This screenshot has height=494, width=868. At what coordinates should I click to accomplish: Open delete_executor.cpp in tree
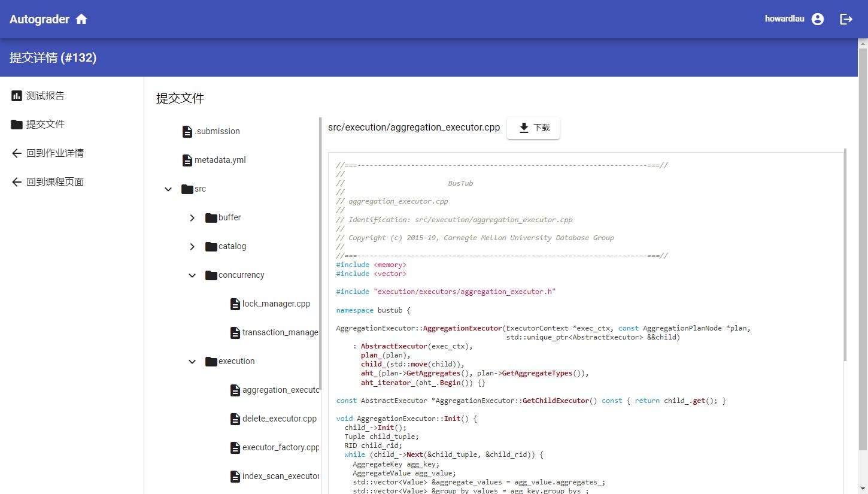(x=280, y=419)
